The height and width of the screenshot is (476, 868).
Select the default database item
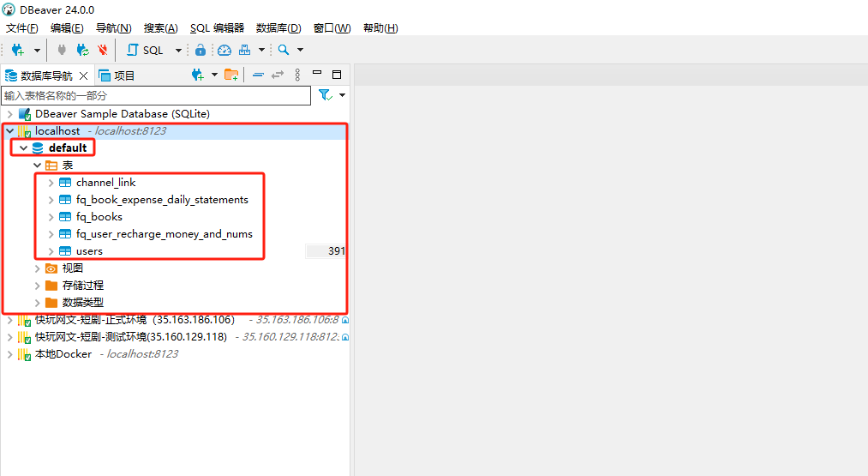click(x=68, y=148)
